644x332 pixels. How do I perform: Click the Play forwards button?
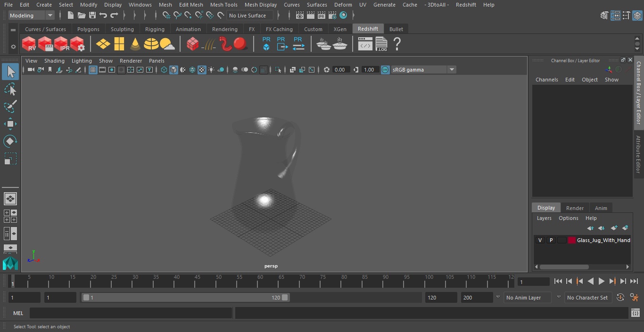click(x=602, y=281)
